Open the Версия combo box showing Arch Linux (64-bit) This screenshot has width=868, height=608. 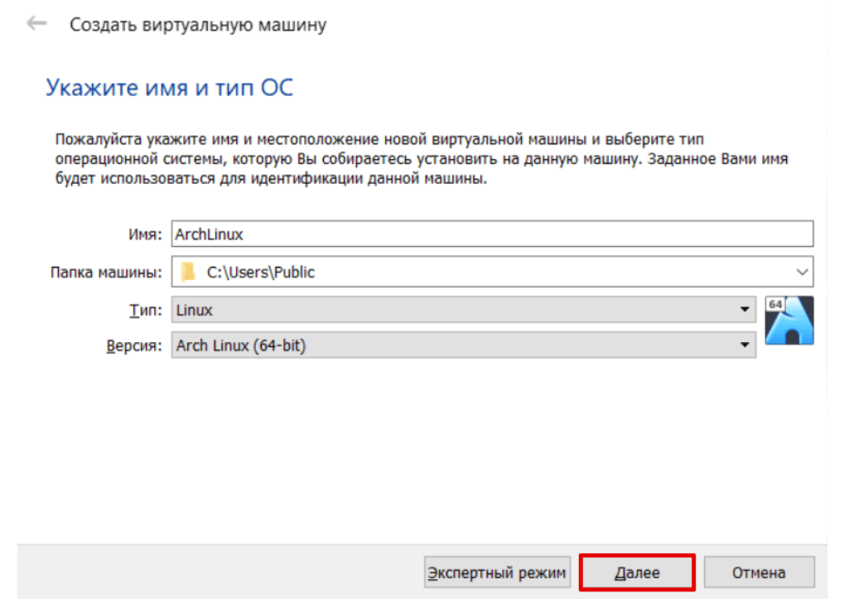(456, 345)
